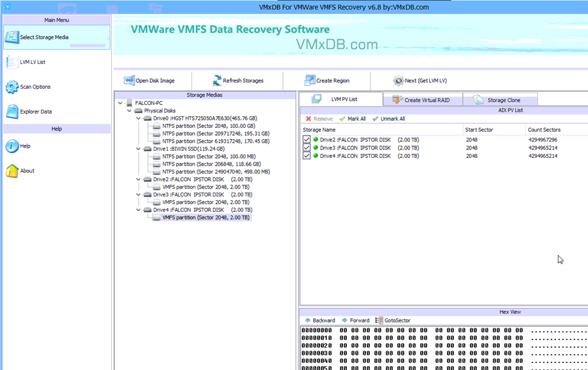Click the Mark All checkmark icon
Screen dimensions: 588x370
click(x=342, y=119)
